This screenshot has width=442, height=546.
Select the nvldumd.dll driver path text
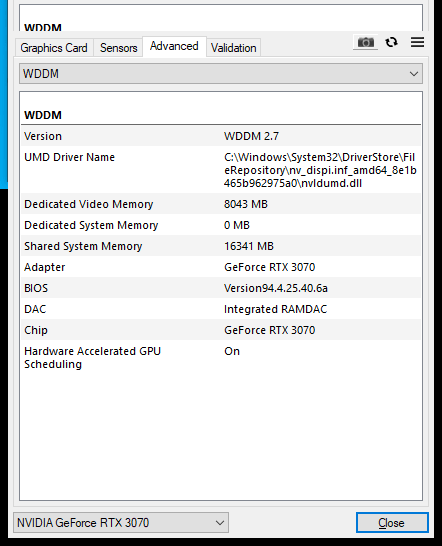click(320, 170)
